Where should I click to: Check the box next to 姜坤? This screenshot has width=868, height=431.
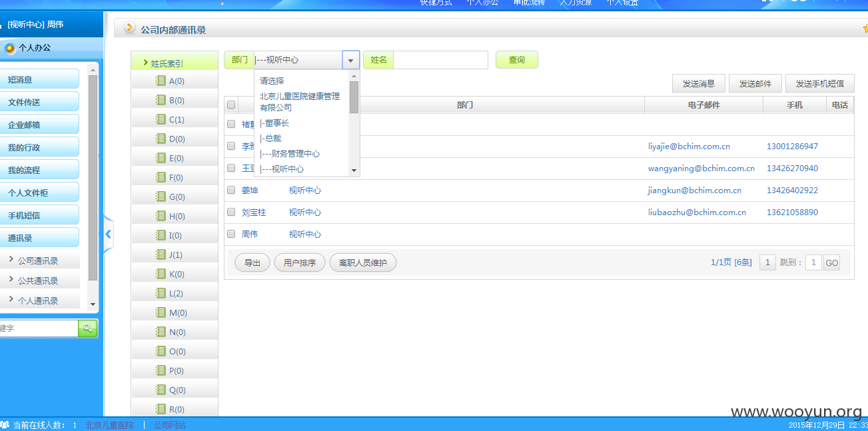coord(231,190)
